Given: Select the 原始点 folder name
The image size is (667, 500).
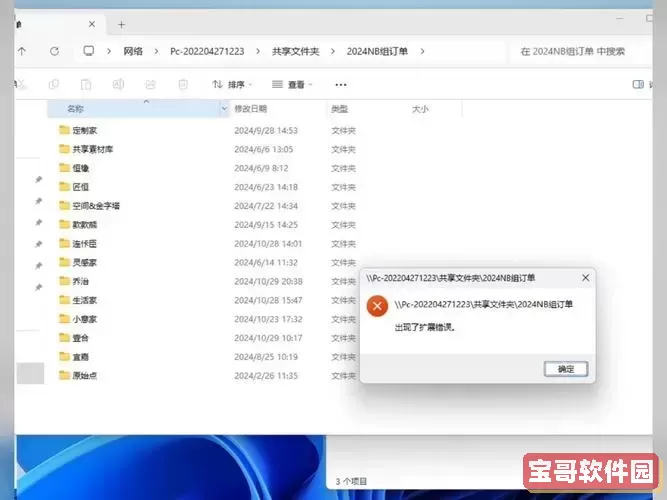Looking at the screenshot, I should tap(85, 376).
